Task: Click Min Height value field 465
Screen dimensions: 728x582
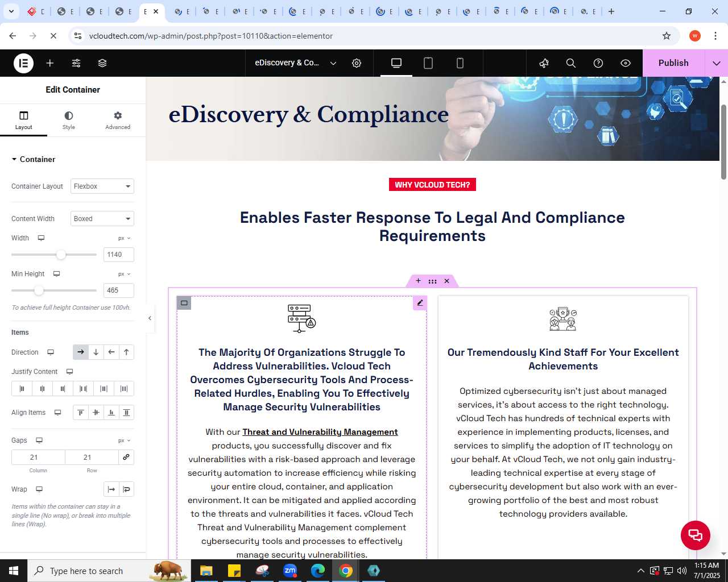Action: point(119,290)
